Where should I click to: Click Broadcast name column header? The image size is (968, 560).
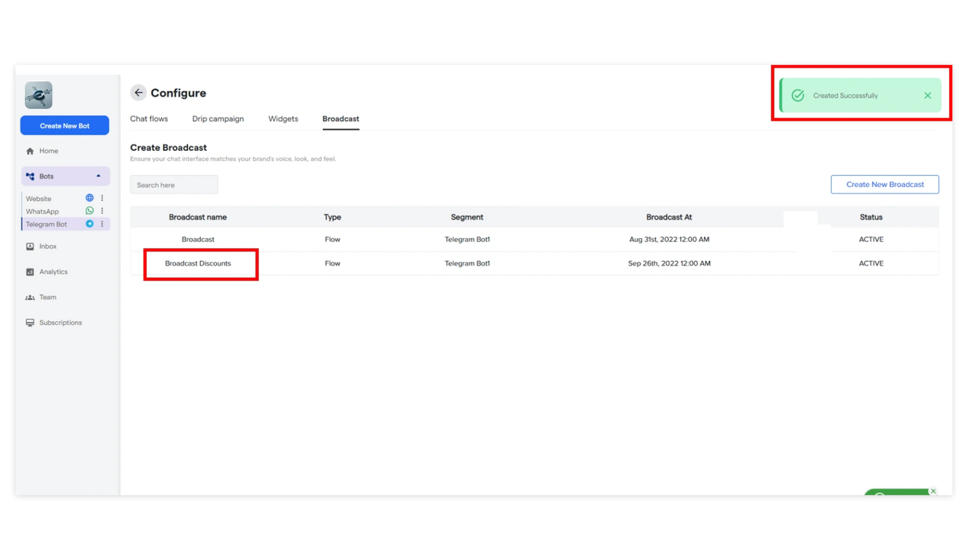point(198,217)
